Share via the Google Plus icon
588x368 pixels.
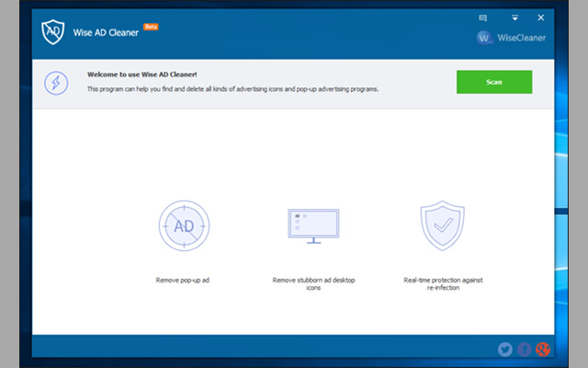(543, 349)
